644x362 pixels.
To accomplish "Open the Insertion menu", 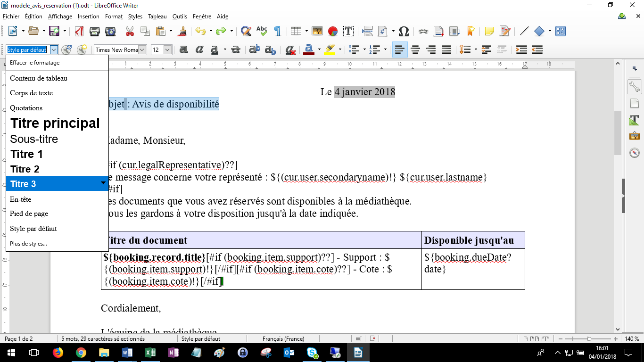I will [x=89, y=16].
